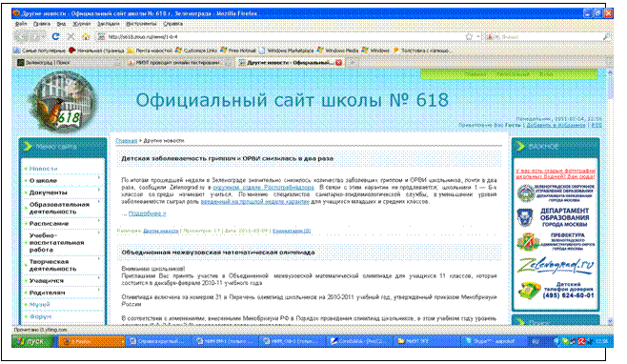
Task: Click the Firefox reload page icon
Action: coord(56,37)
